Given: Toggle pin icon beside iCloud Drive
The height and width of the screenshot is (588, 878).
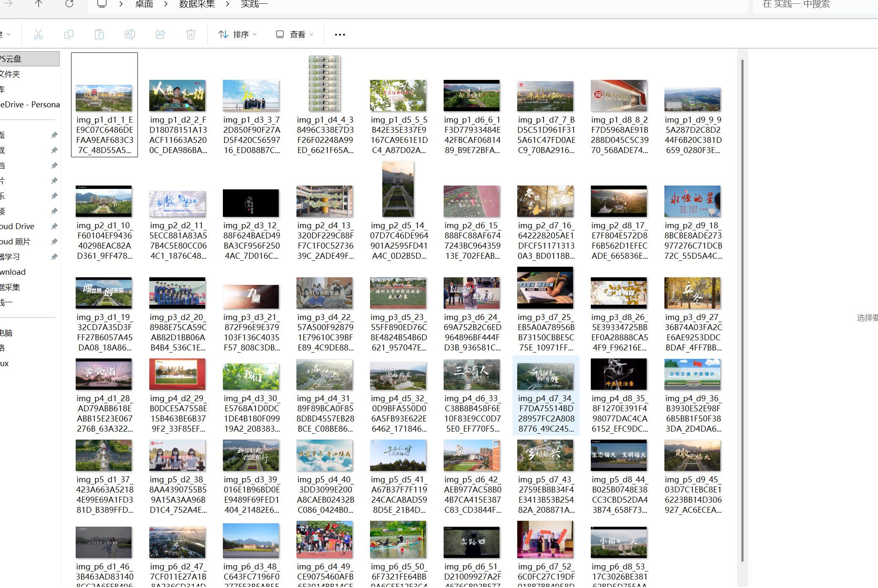Looking at the screenshot, I should click(54, 226).
